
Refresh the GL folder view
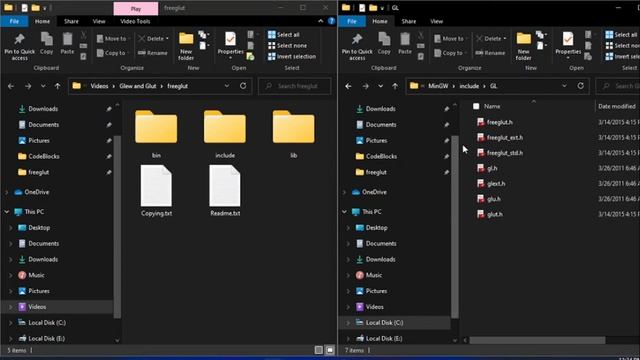pyautogui.click(x=580, y=86)
